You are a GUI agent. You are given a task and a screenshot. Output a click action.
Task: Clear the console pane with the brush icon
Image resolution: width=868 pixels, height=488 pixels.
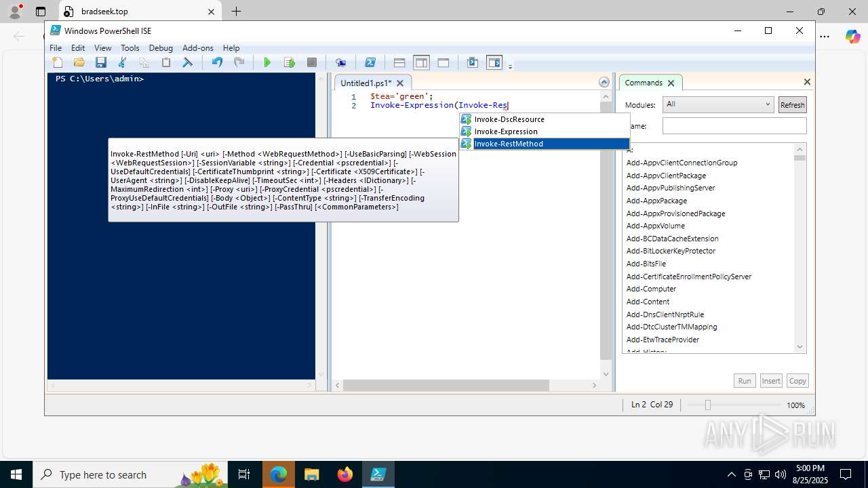187,62
